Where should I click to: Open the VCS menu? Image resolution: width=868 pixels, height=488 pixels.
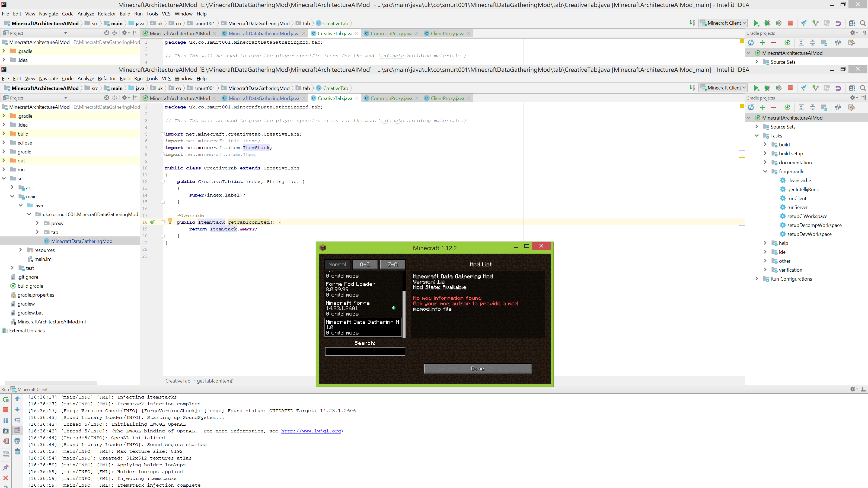point(166,78)
